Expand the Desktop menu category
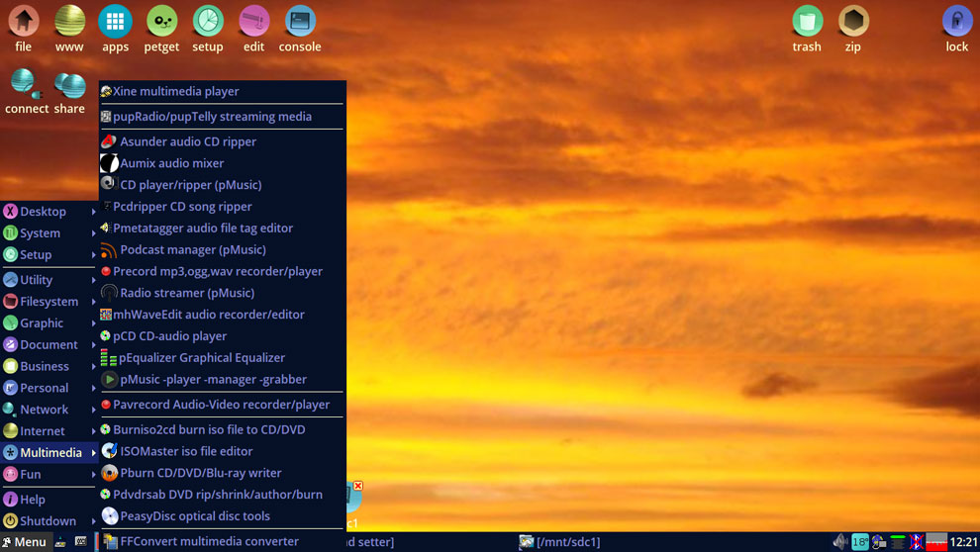Image resolution: width=980 pixels, height=552 pixels. pyautogui.click(x=49, y=211)
